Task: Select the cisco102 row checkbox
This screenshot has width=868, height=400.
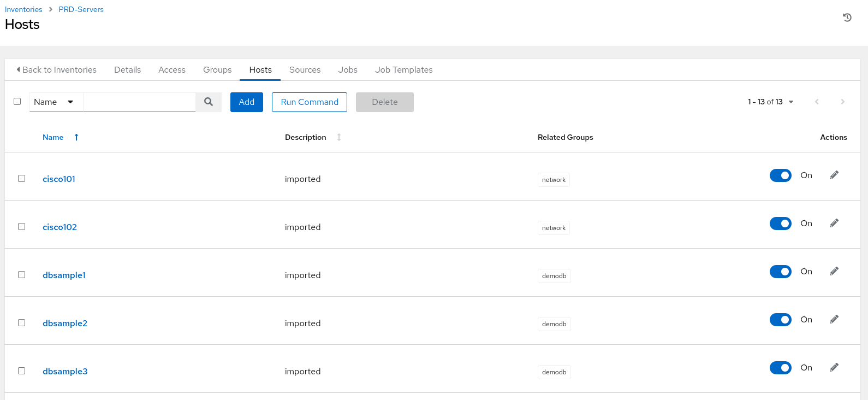Action: [x=22, y=227]
